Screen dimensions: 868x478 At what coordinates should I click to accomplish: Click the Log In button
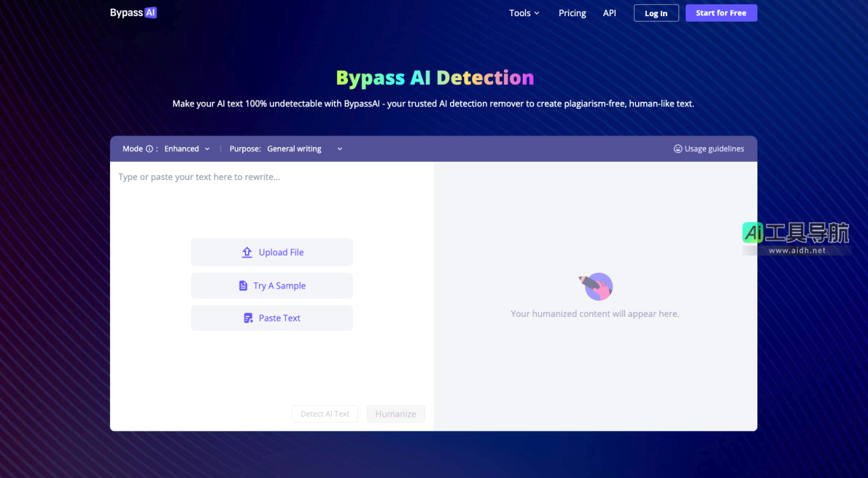coord(656,12)
